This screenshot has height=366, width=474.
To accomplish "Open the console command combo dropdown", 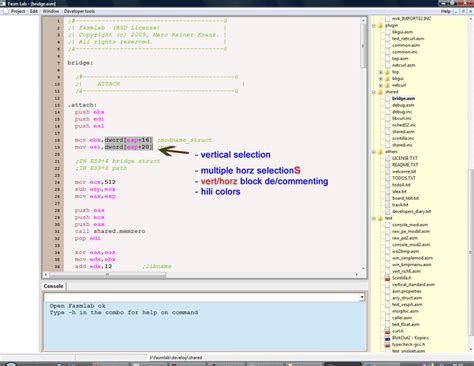I will pyautogui.click(x=362, y=297).
